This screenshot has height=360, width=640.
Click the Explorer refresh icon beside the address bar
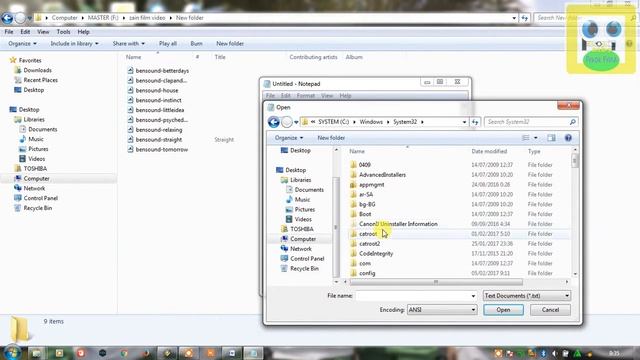[x=524, y=18]
